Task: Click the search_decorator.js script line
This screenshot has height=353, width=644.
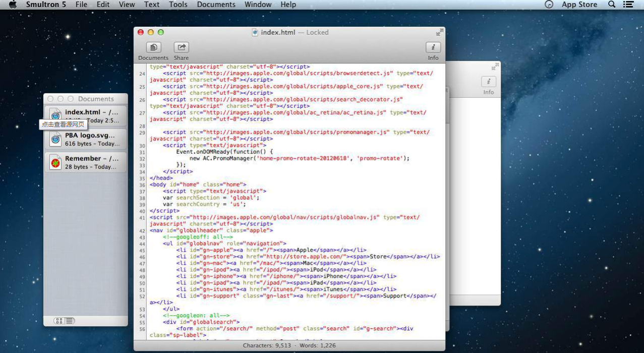Action: 276,103
